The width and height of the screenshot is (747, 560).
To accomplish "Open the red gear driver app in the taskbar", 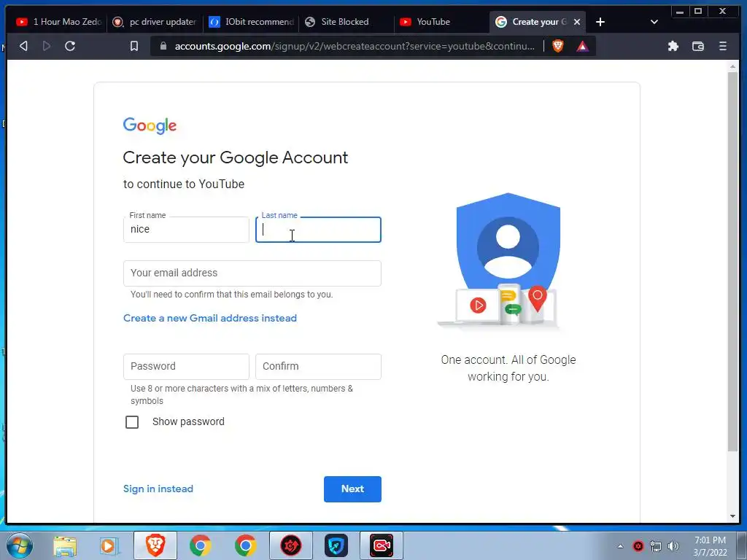I will point(290,545).
